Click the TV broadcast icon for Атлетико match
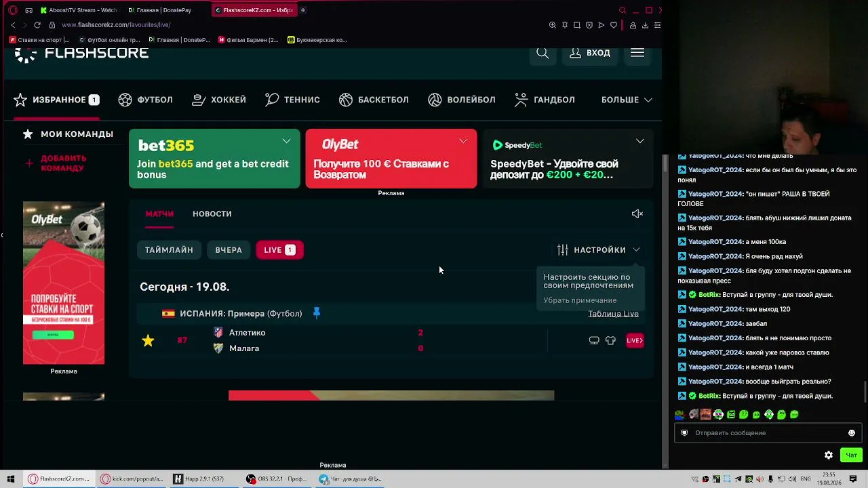The image size is (868, 488). coord(594,340)
